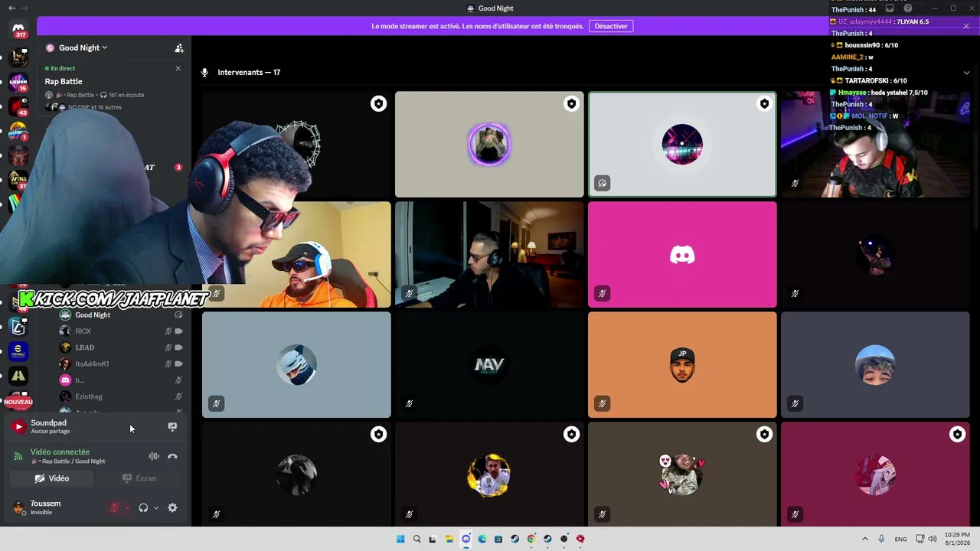
Task: Open taskbar clock showing 10:29 PM
Action: pos(957,539)
